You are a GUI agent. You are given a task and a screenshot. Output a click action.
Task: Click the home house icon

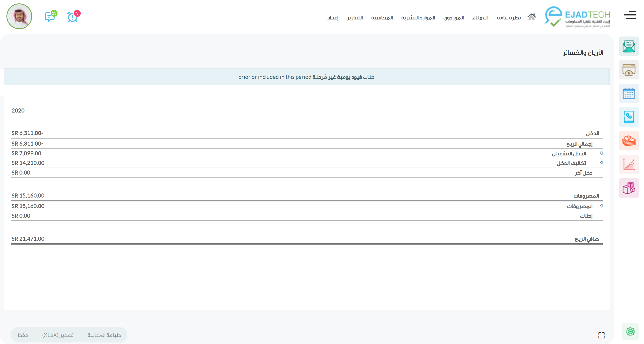[x=531, y=17]
